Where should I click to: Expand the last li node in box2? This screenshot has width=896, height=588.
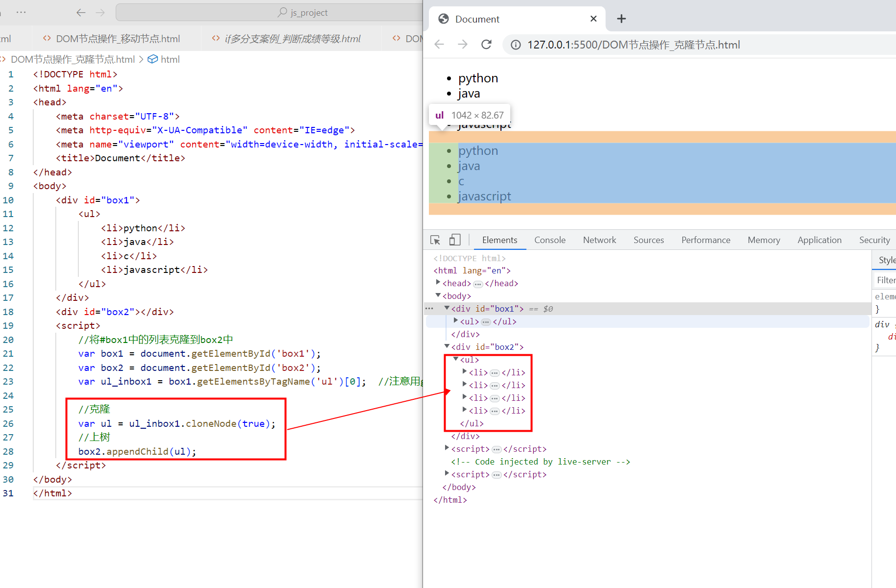[x=465, y=410]
